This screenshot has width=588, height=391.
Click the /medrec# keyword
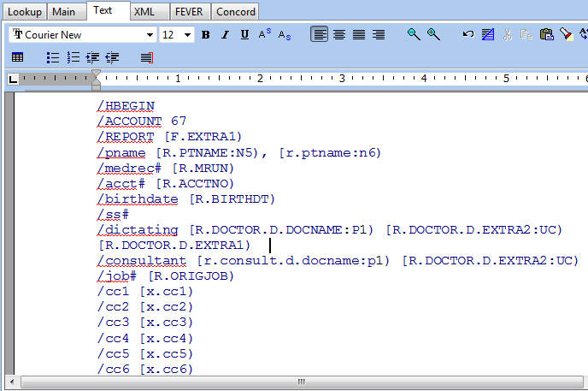pyautogui.click(x=129, y=168)
